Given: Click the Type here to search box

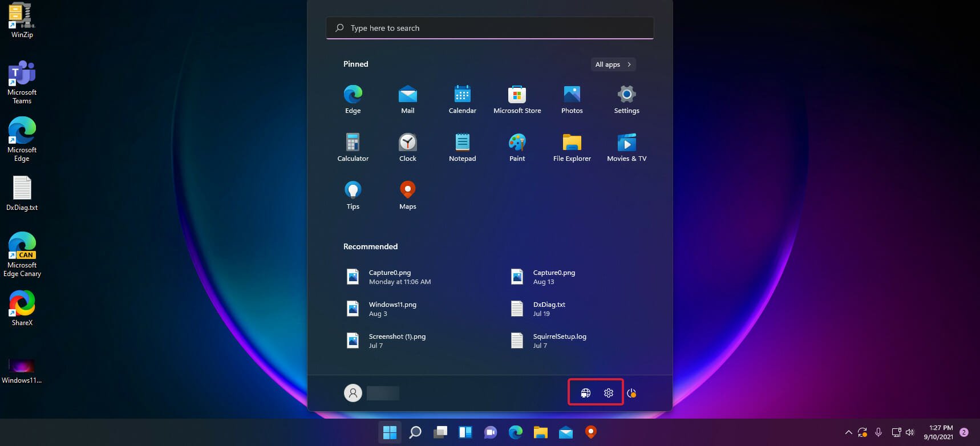Looking at the screenshot, I should tap(490, 28).
